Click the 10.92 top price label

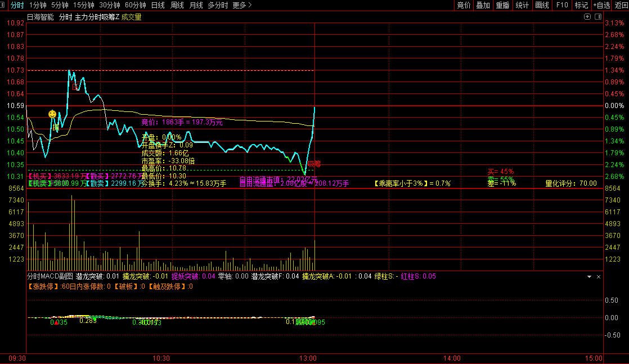[15, 23]
